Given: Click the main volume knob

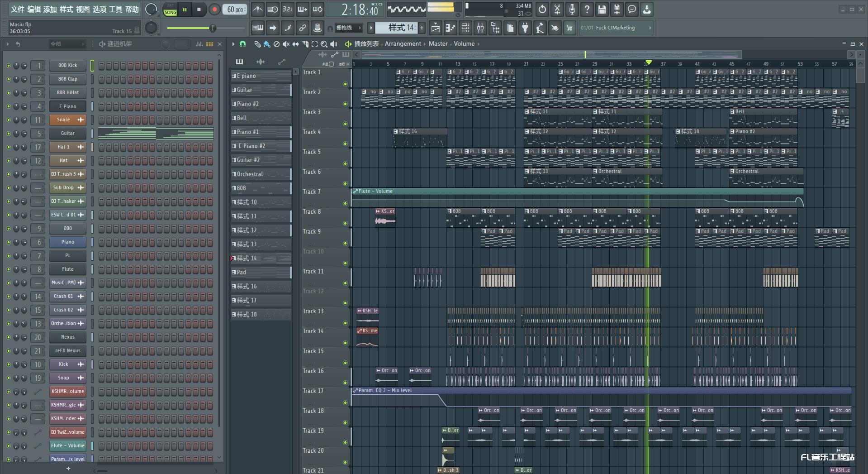Looking at the screenshot, I should pos(151,9).
